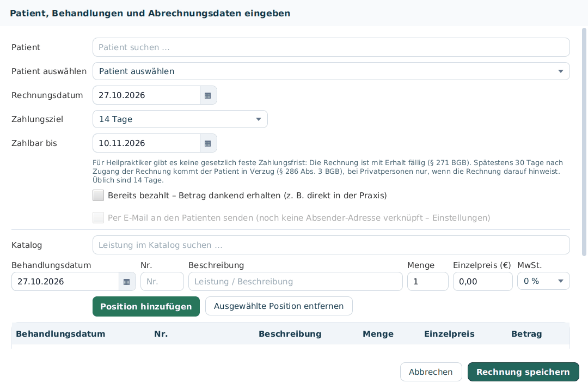The width and height of the screenshot is (588, 389).
Task: Open the Behandlungsdatum calendar picker
Action: [x=127, y=282]
